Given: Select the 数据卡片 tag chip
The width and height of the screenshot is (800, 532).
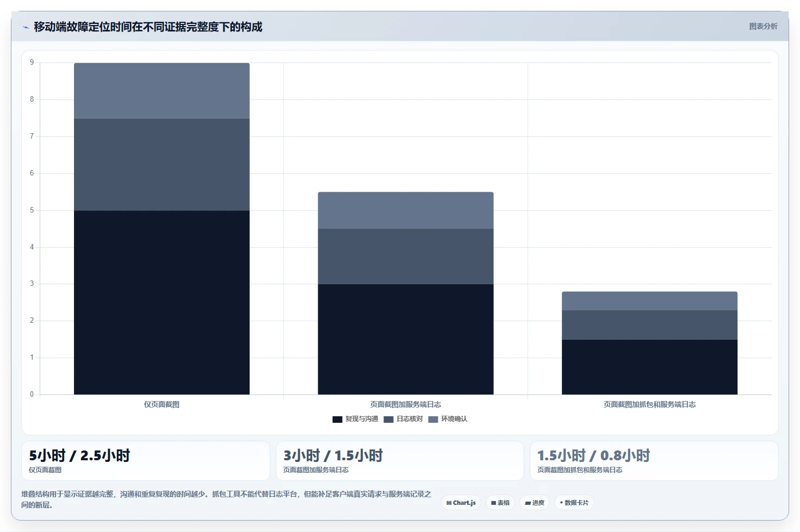Looking at the screenshot, I should pyautogui.click(x=574, y=503).
